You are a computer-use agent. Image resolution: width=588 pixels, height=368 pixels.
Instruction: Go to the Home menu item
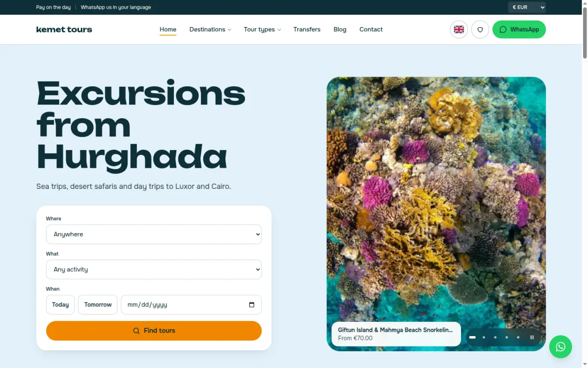pos(168,29)
